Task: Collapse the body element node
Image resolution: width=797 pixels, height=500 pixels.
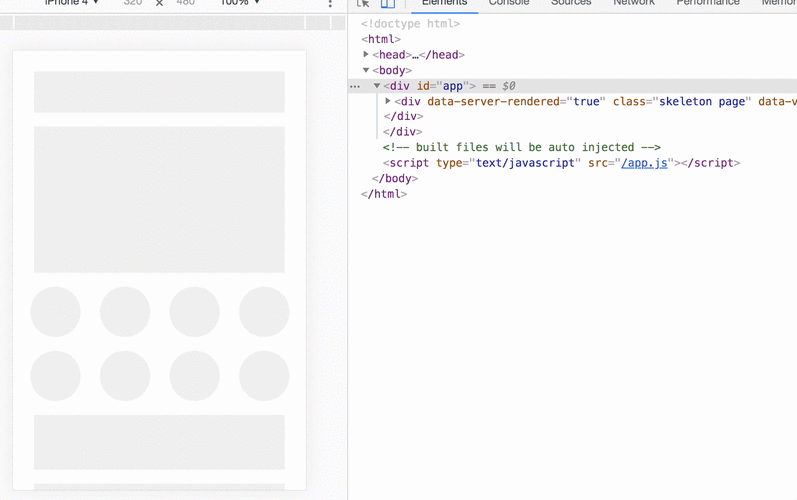Action: pyautogui.click(x=366, y=71)
